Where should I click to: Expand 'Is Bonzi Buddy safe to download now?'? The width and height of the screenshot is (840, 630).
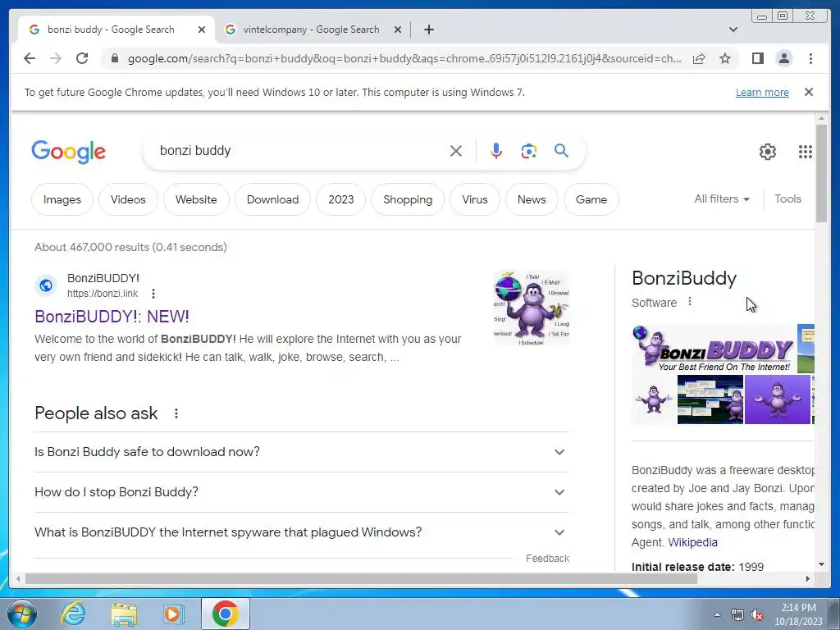[301, 452]
